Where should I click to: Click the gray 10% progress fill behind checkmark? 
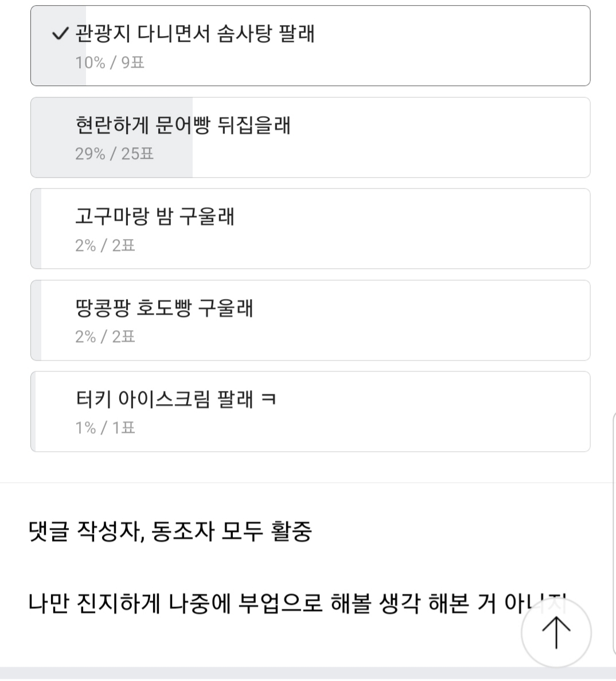click(x=58, y=46)
